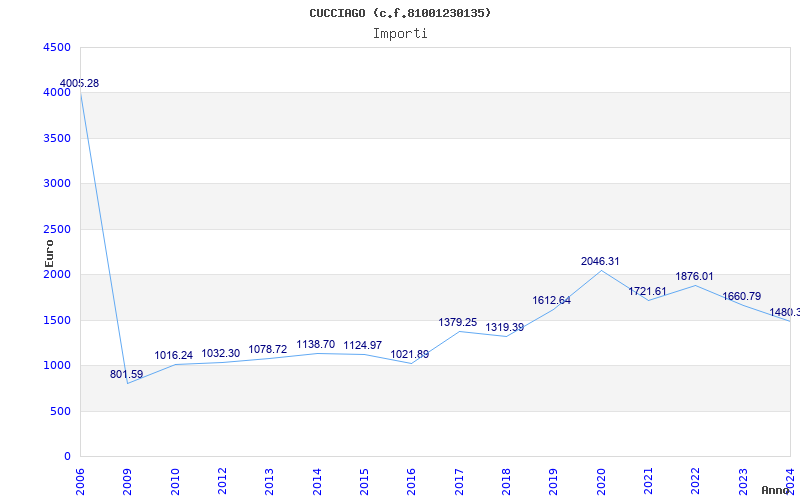Click the data label 1032.30

point(220,353)
